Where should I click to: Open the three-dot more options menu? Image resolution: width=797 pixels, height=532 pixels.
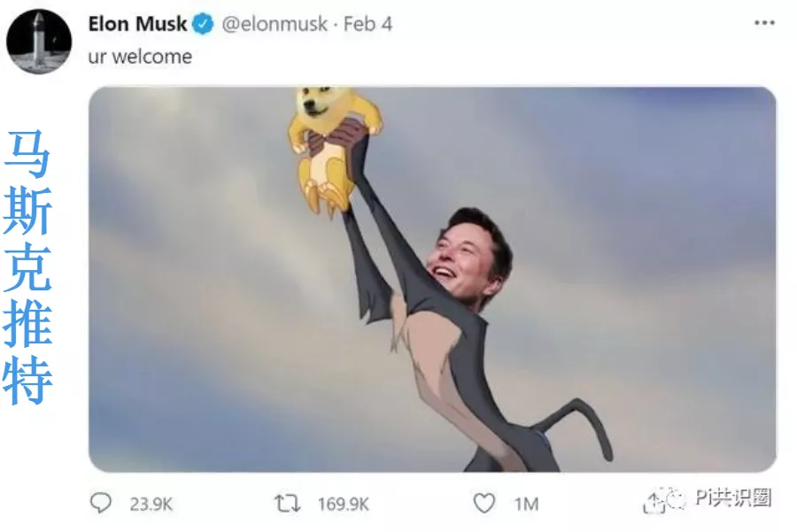[764, 23]
